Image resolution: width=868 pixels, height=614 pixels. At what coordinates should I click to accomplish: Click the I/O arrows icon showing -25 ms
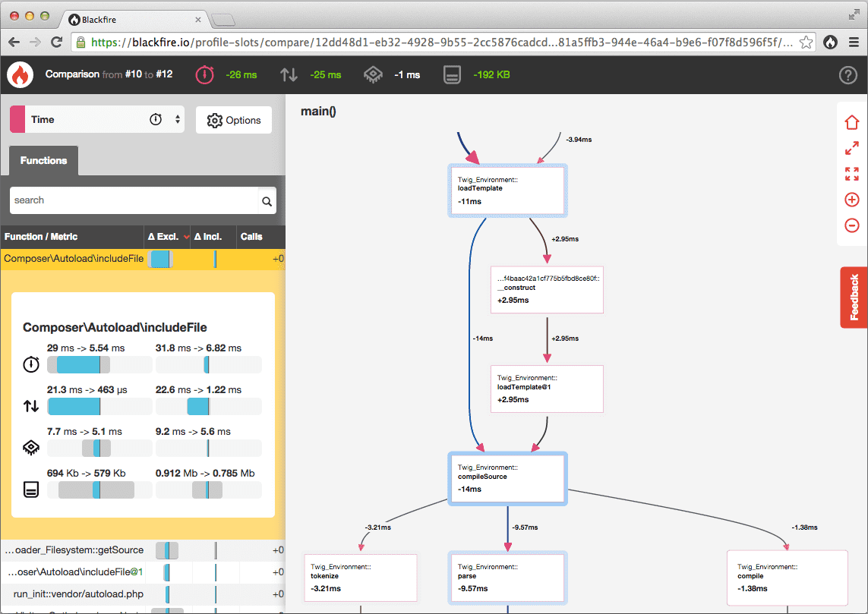pos(287,74)
